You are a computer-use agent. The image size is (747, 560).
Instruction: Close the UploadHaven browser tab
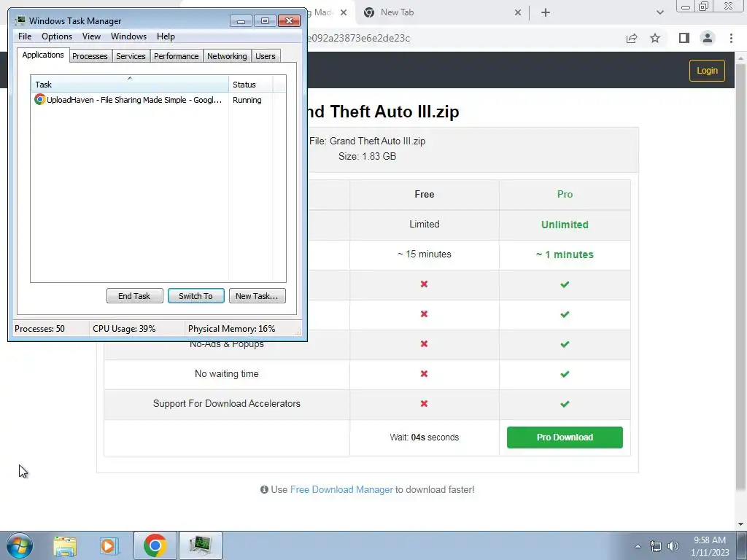[344, 13]
